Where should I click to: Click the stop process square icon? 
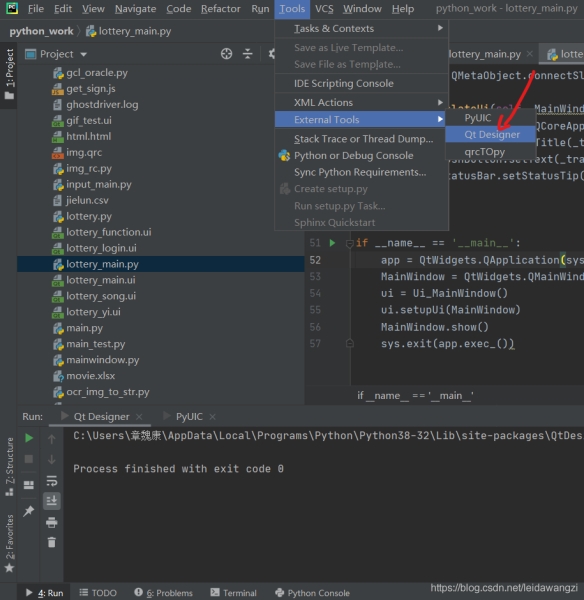click(29, 459)
